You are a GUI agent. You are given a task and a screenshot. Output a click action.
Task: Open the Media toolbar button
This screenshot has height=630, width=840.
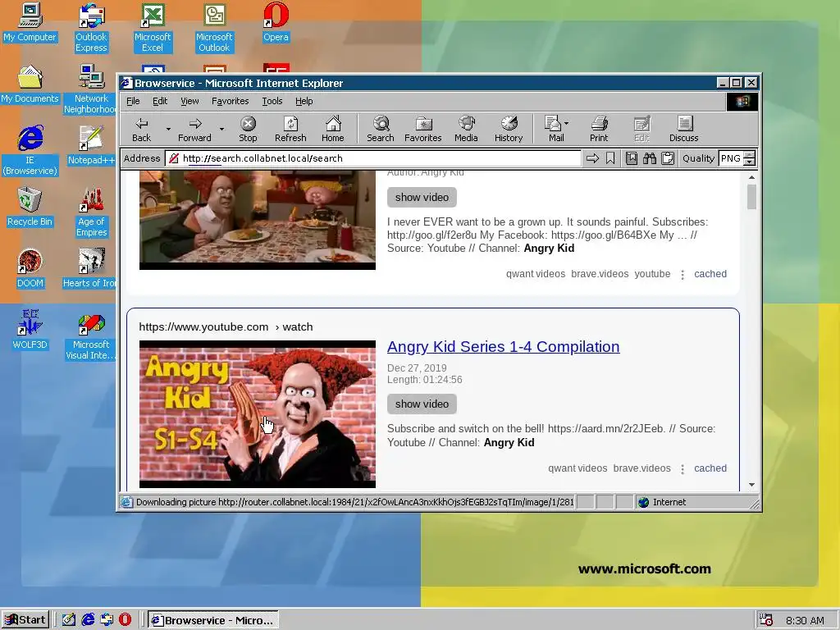tap(466, 130)
